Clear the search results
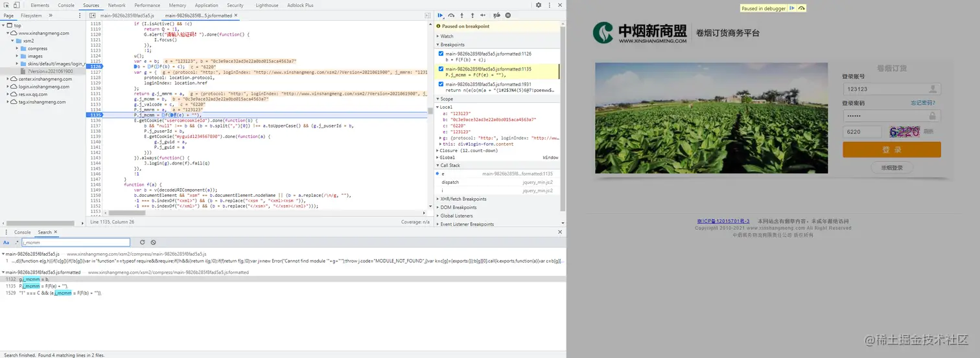The image size is (980, 358). pos(153,242)
